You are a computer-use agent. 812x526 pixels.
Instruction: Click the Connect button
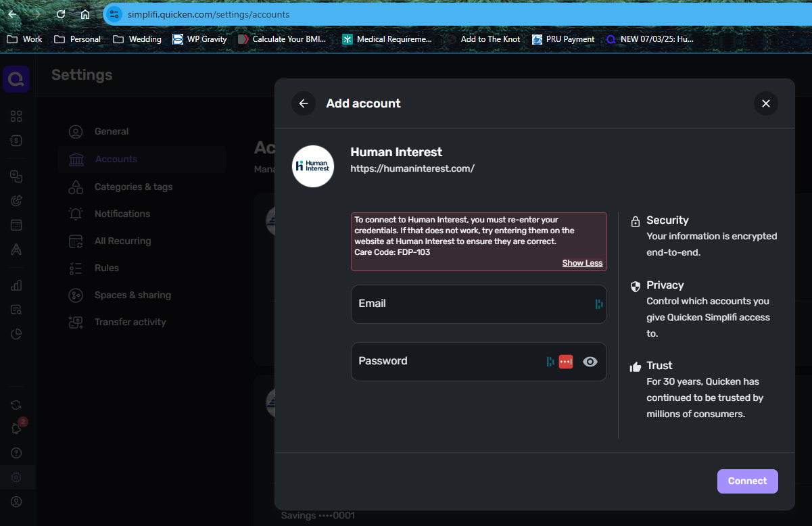[x=748, y=481]
